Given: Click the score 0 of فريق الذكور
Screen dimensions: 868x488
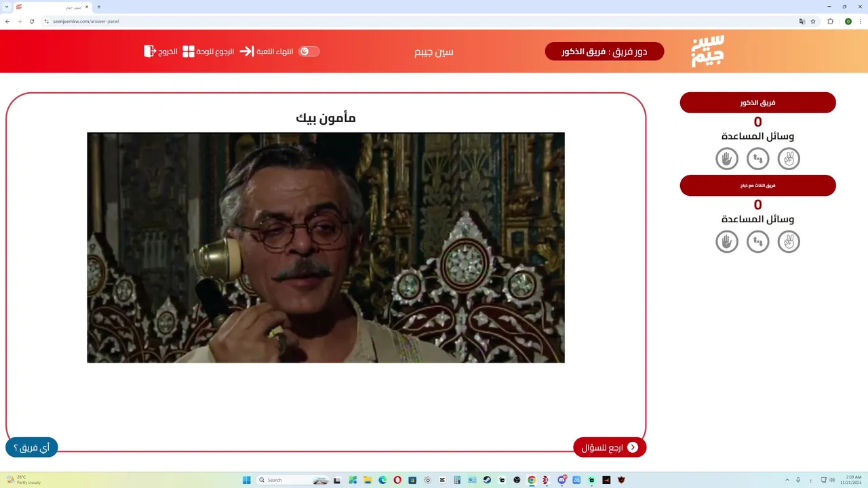Looking at the screenshot, I should coord(757,122).
